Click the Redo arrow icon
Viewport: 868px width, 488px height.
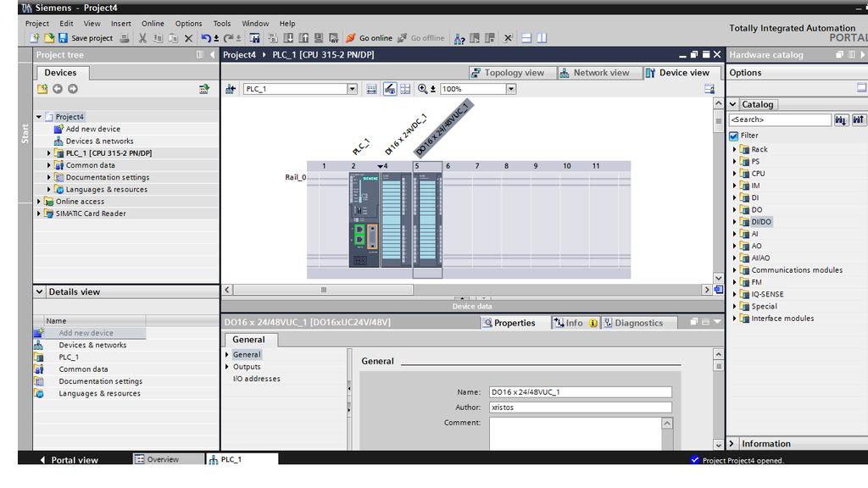(x=228, y=37)
